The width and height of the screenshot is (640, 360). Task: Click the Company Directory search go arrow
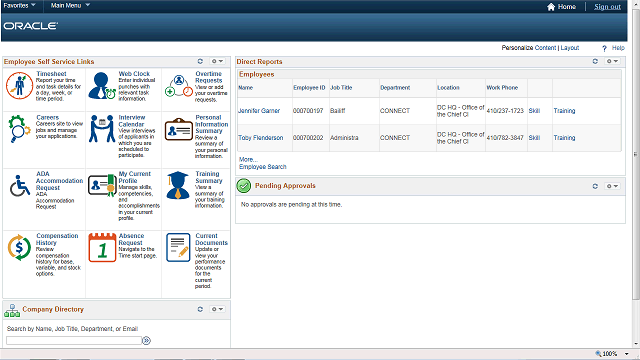click(x=147, y=340)
